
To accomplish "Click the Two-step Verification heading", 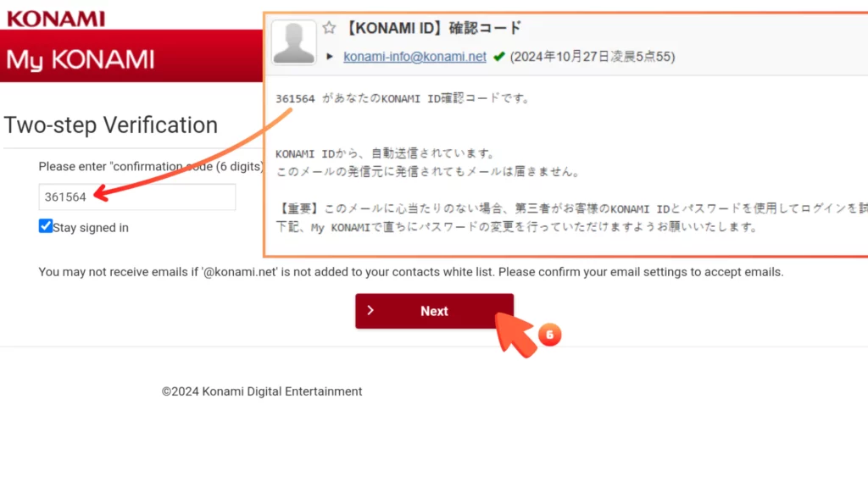I will 111,125.
